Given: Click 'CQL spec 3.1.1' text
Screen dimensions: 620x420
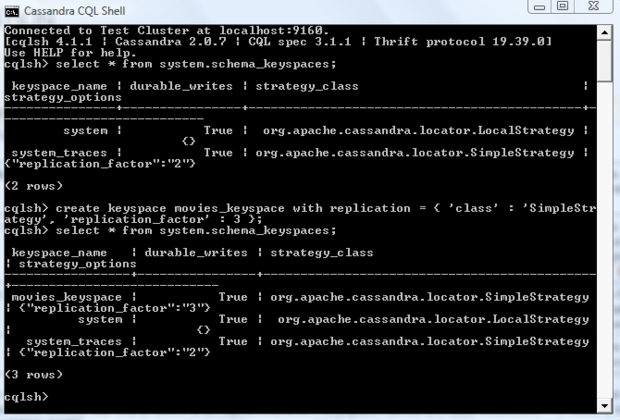Looking at the screenshot, I should [x=300, y=42].
